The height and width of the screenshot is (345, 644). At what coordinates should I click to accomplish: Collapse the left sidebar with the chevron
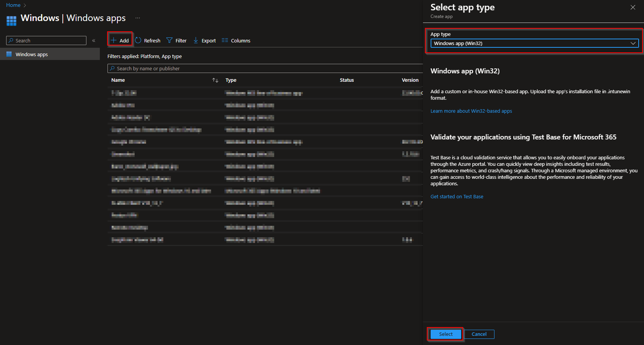(94, 40)
